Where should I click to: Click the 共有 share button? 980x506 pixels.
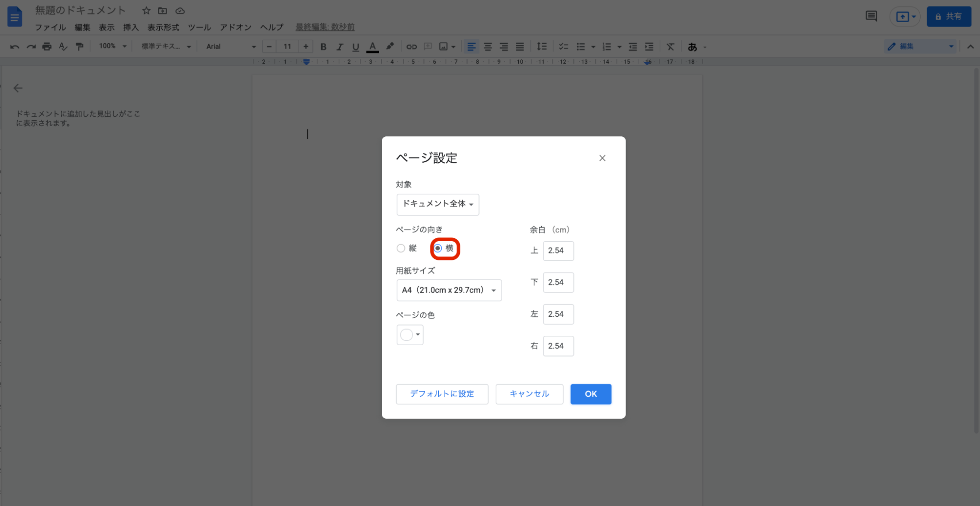click(x=949, y=17)
